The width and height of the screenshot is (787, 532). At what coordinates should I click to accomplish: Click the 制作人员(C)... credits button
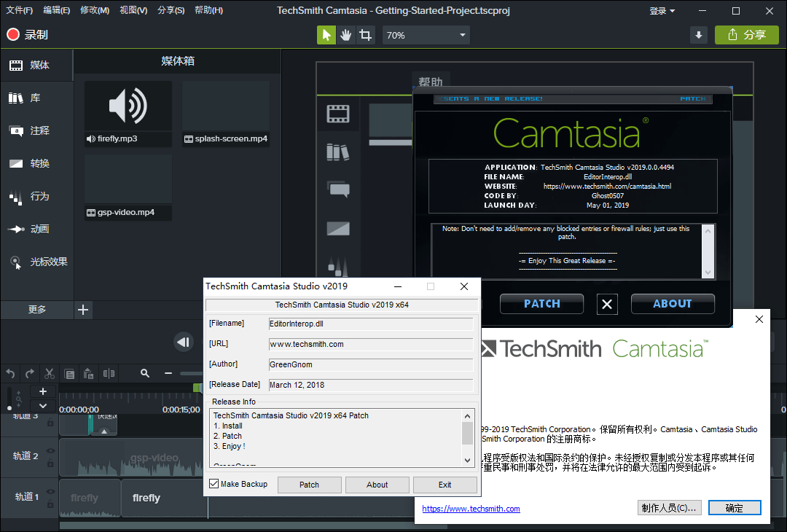point(669,508)
